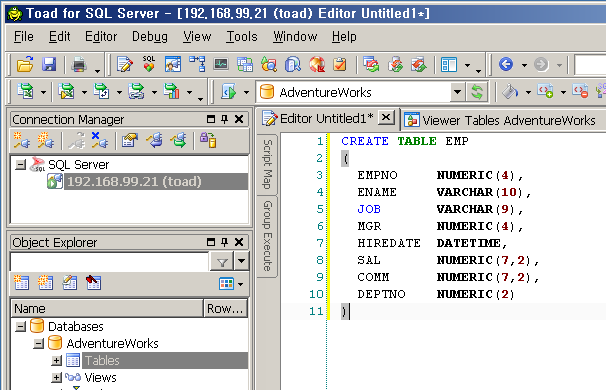Open the Edit menu
This screenshot has height=390, width=606.
pos(60,37)
